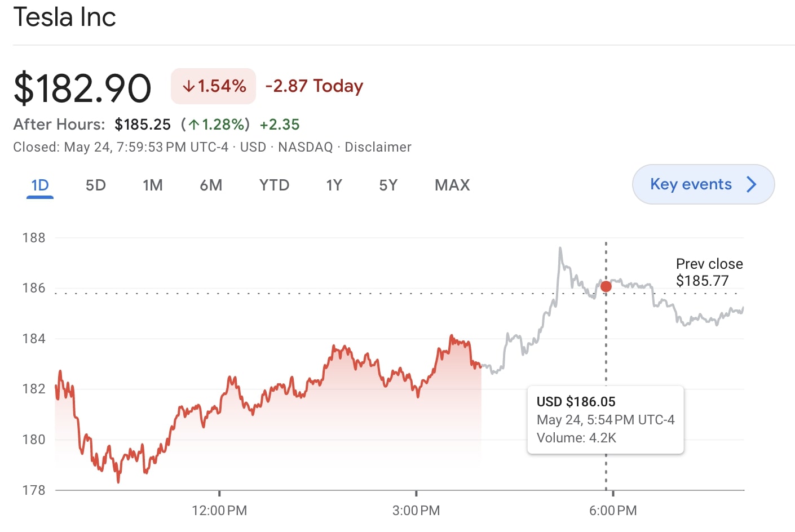Click the Prev close $185.77 label
The height and width of the screenshot is (532, 795).
[709, 272]
